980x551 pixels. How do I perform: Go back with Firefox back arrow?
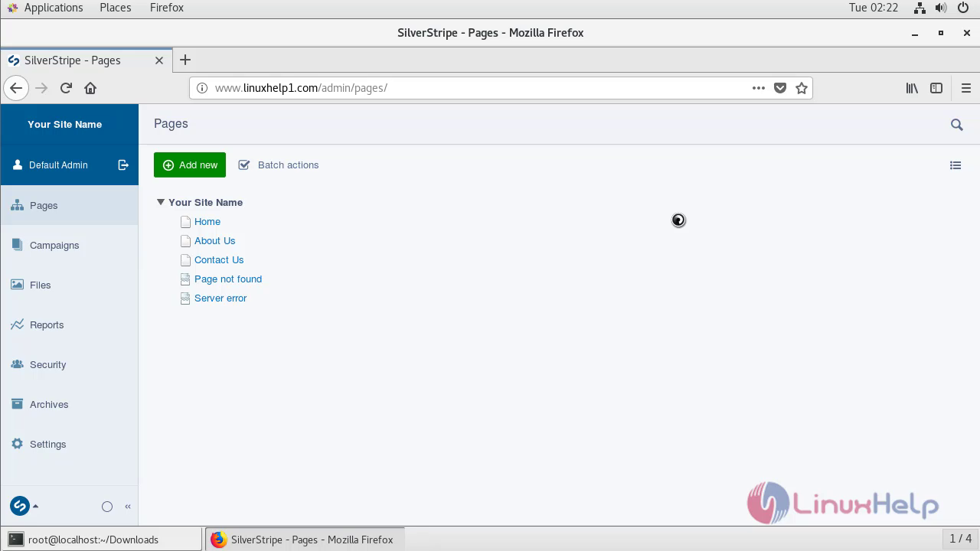click(x=16, y=88)
